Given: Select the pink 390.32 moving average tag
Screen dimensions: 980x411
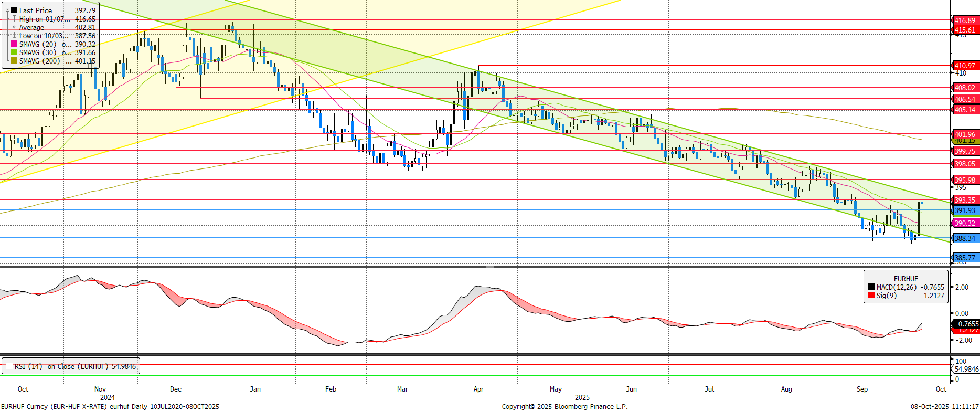Looking at the screenshot, I should click(965, 223).
